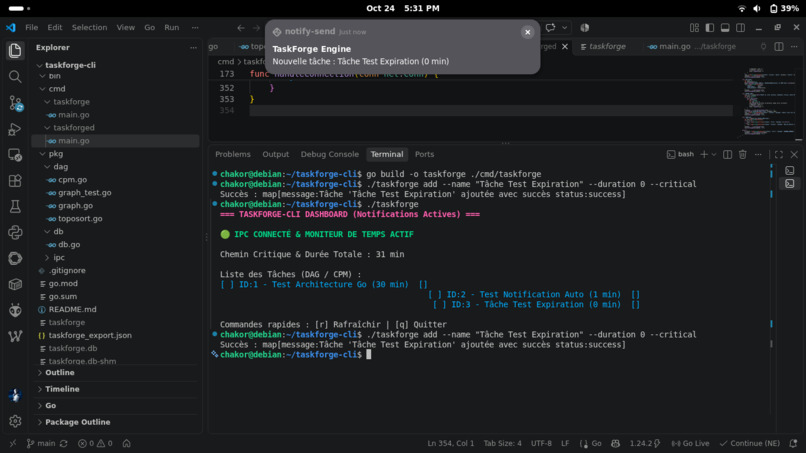Image resolution: width=806 pixels, height=453 pixels.
Task: Synchronize changes on main branch
Action: tap(64, 443)
